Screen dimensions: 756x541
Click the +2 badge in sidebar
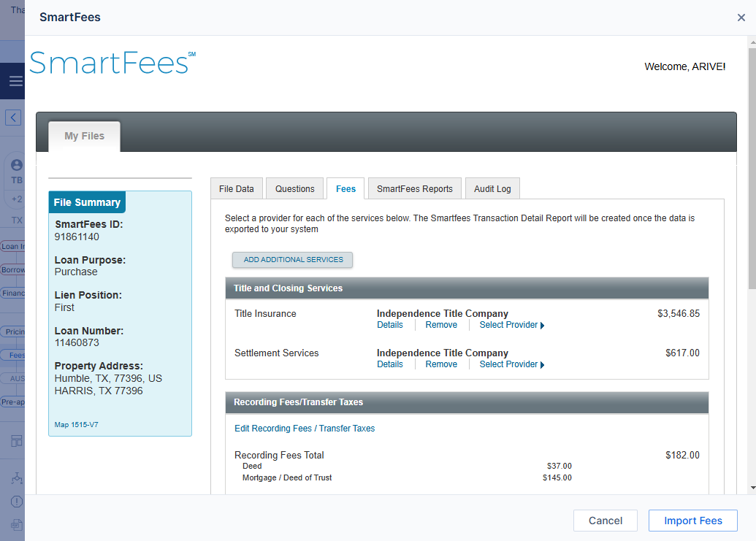click(17, 199)
